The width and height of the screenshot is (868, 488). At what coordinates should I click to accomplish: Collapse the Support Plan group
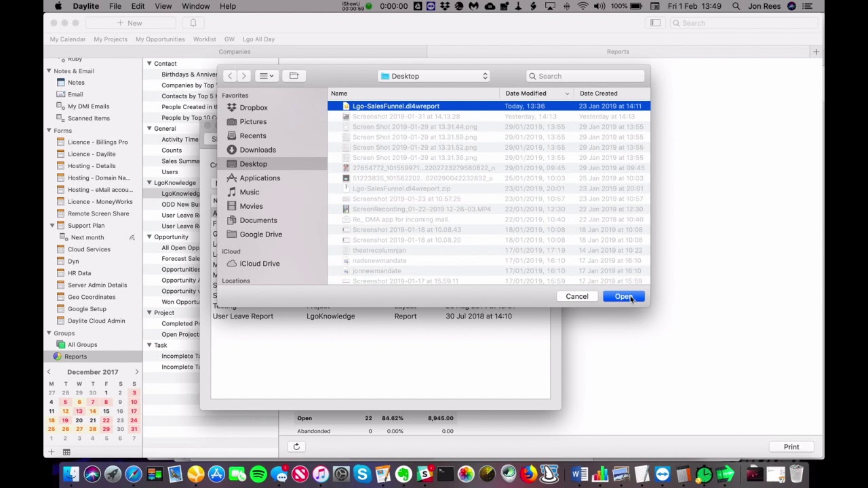tap(52, 226)
